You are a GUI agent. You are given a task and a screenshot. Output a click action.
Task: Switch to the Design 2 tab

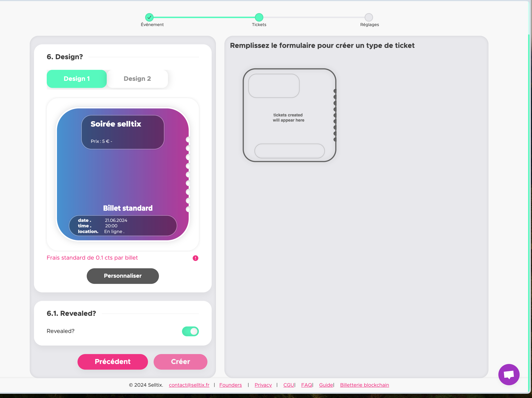coord(137,79)
